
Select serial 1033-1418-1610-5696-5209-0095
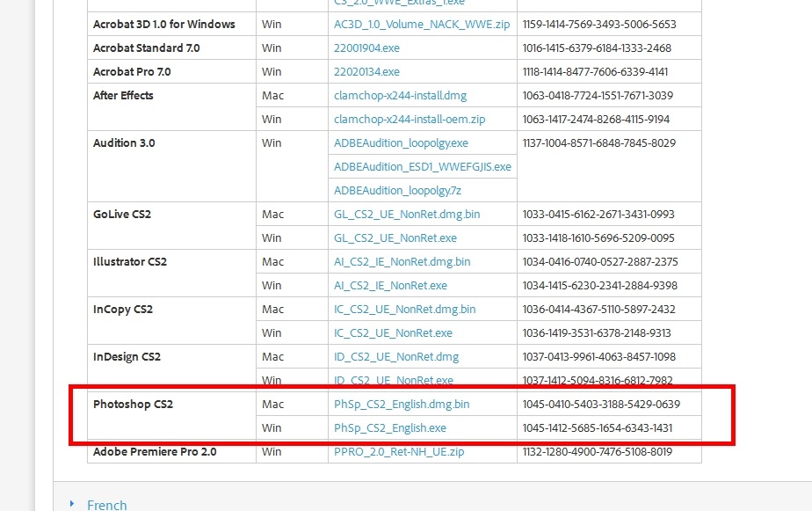598,238
